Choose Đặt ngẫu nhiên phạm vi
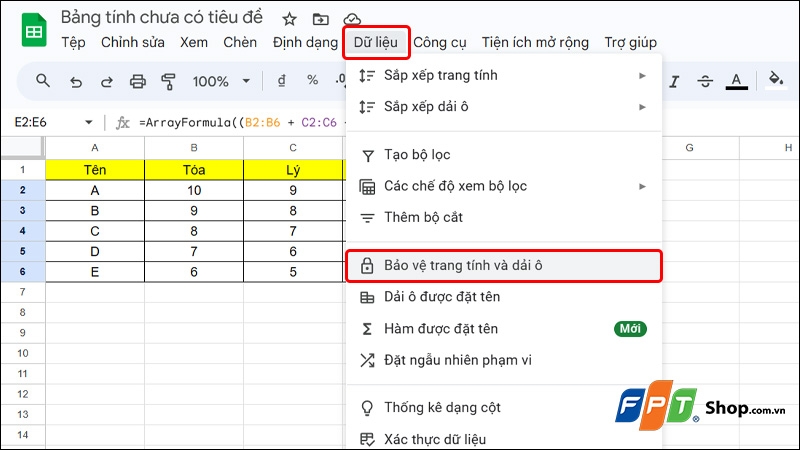This screenshot has width=800, height=450. pos(504,360)
